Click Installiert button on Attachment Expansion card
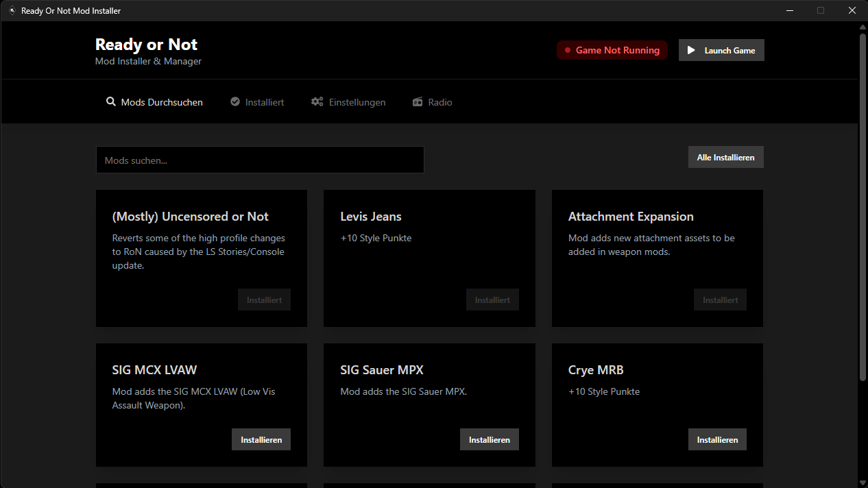Viewport: 868px width, 488px height. click(720, 300)
